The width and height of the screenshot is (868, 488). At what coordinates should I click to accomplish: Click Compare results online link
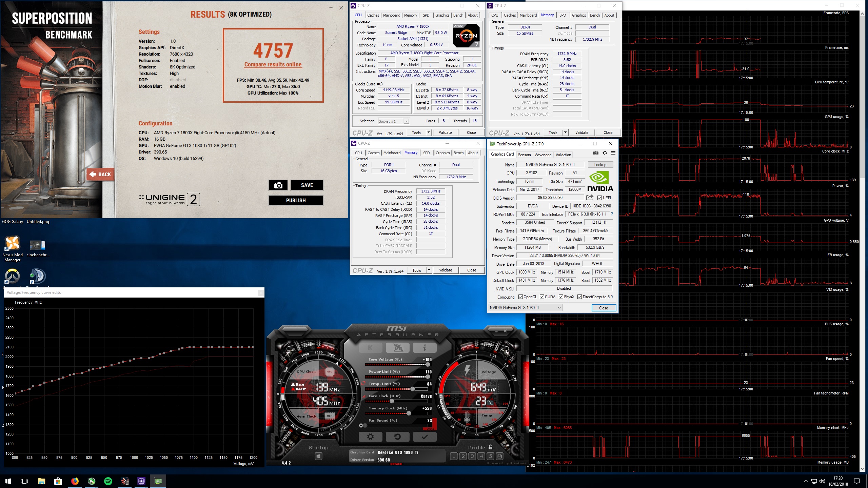(273, 64)
